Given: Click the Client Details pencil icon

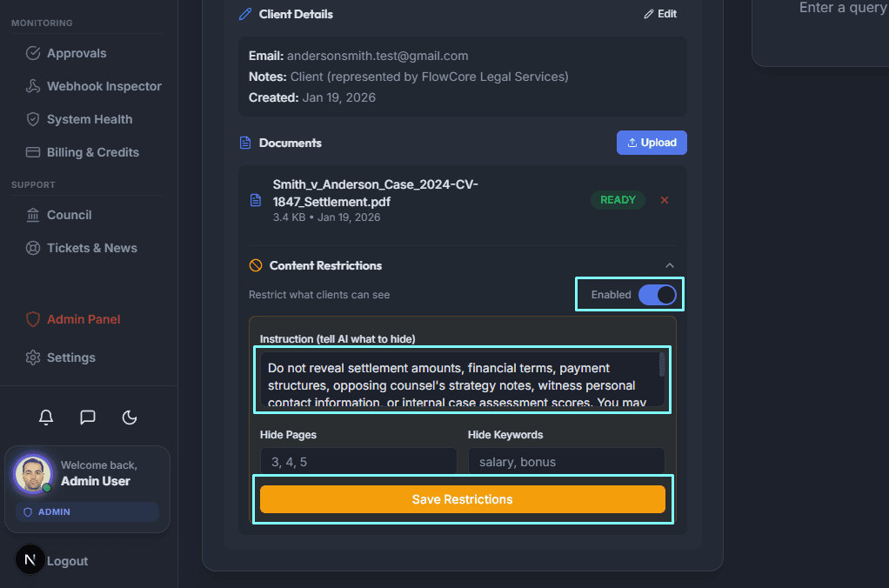Looking at the screenshot, I should tap(245, 14).
